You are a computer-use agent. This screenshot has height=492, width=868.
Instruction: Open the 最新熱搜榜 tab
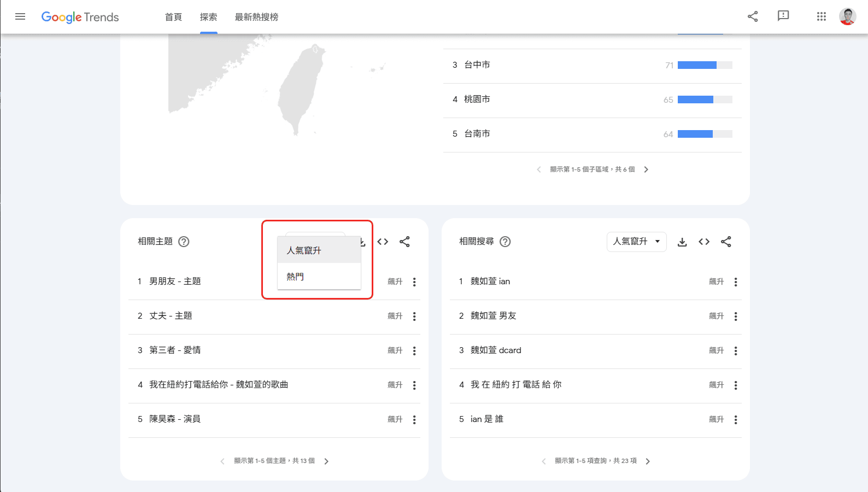point(256,17)
